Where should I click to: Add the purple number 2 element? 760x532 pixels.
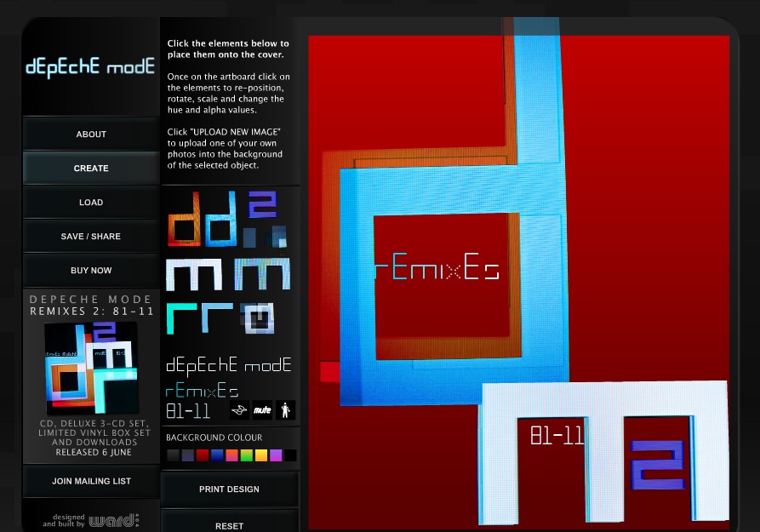tap(262, 204)
